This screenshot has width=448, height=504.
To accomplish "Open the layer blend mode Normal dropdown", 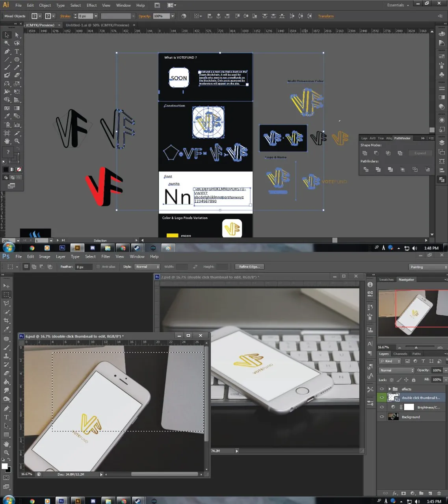I will 397,371.
